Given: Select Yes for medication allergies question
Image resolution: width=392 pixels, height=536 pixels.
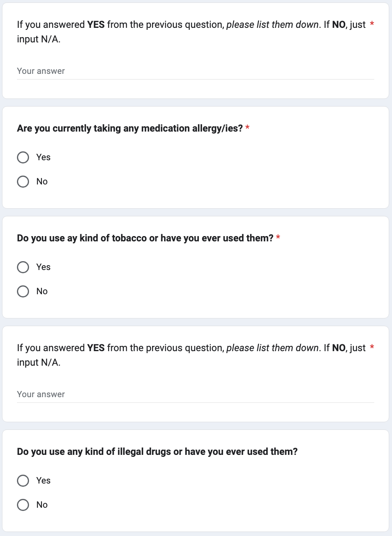Looking at the screenshot, I should tap(23, 157).
